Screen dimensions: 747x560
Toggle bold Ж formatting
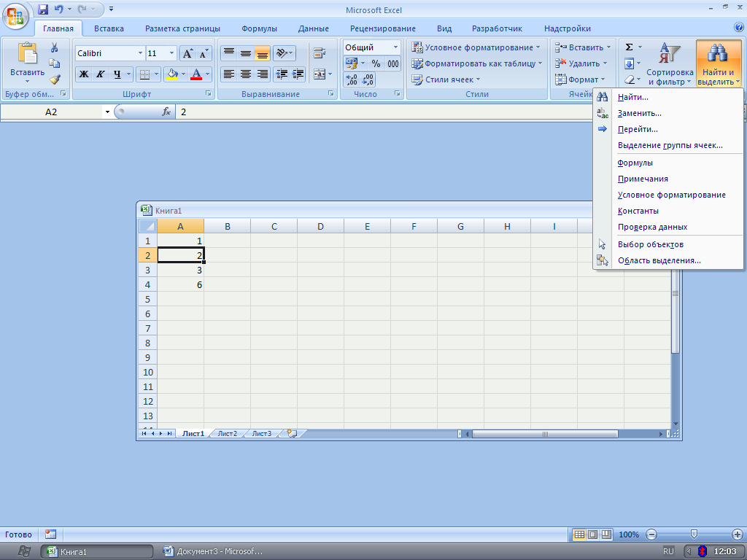(84, 74)
